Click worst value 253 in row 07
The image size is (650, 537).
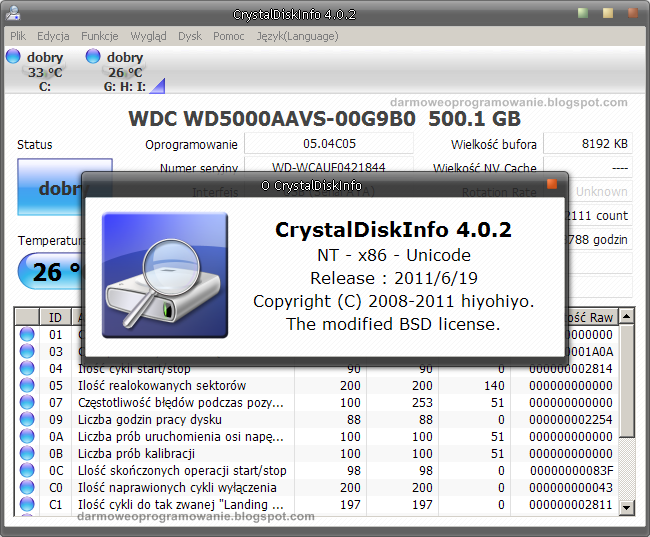click(422, 403)
